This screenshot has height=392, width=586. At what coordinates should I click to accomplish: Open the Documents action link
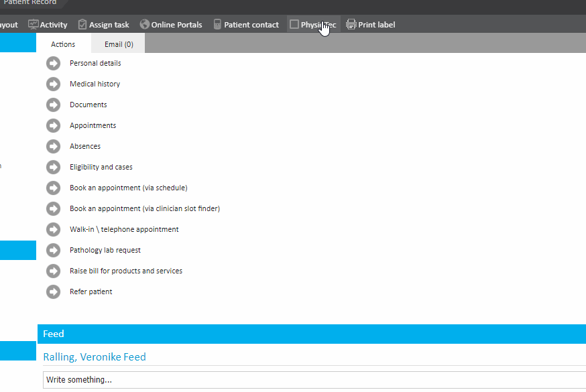coord(88,105)
